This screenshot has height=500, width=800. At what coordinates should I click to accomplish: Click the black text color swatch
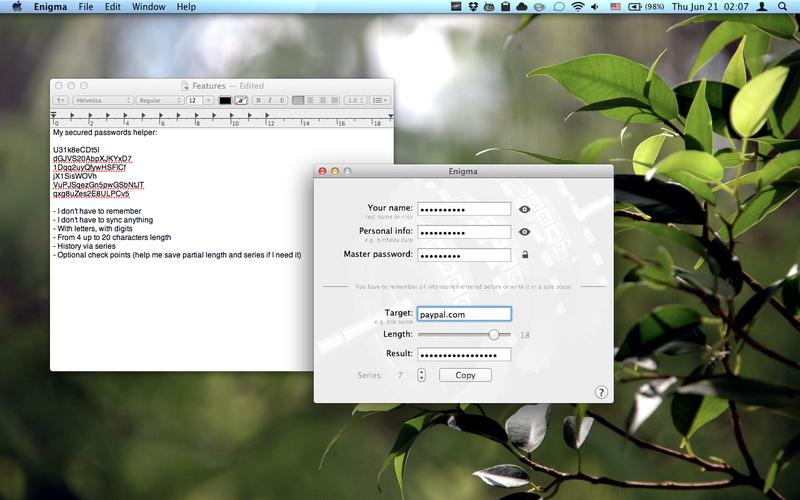pyautogui.click(x=225, y=100)
